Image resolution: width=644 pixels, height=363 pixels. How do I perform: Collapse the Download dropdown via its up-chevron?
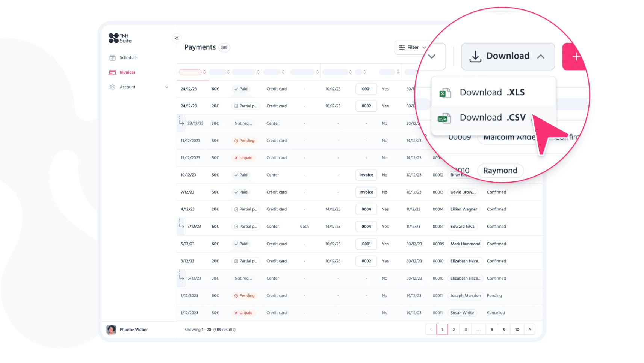click(x=541, y=57)
